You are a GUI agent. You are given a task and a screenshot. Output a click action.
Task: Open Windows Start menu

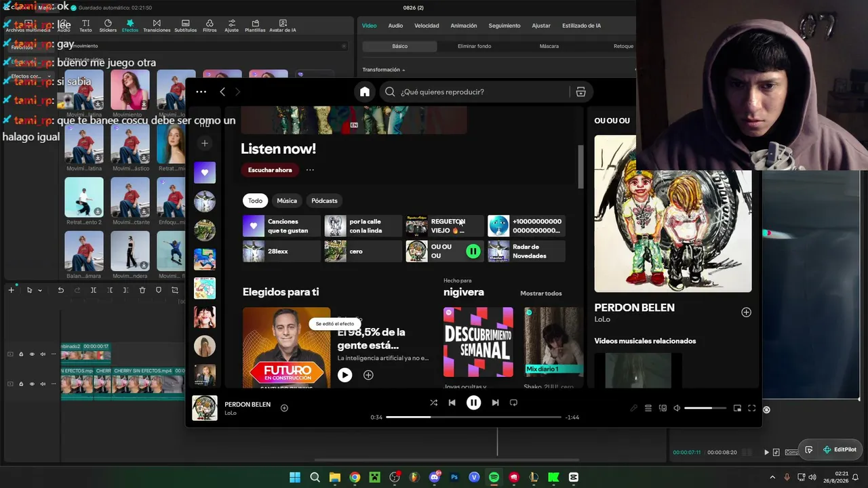[x=295, y=477]
